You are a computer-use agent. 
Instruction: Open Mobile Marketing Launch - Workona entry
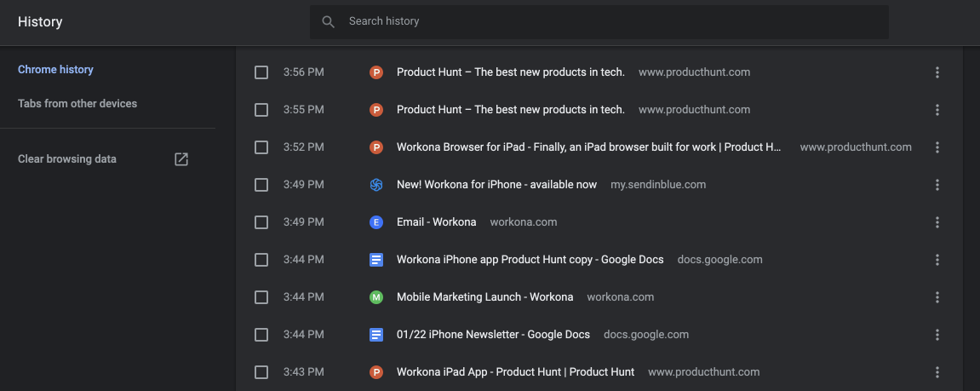(x=485, y=298)
